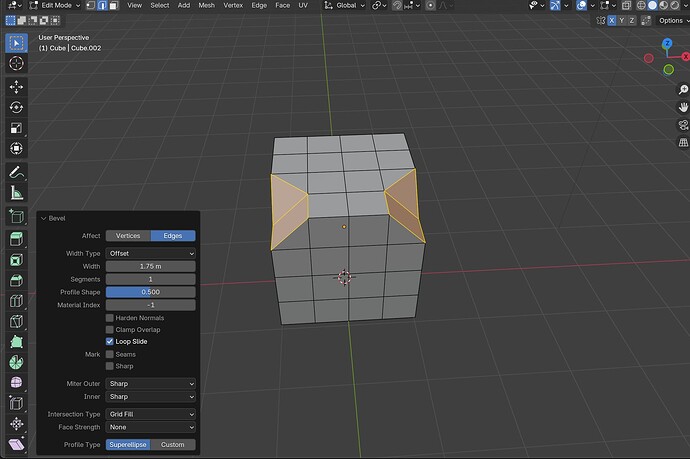Screen dimensions: 690x459
Task: Toggle snapping magnet
Action: point(397,5)
